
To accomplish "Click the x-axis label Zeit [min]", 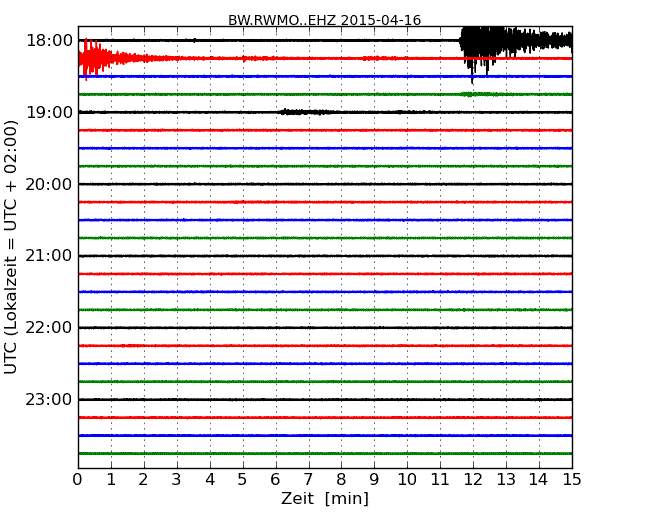I will point(325,498).
